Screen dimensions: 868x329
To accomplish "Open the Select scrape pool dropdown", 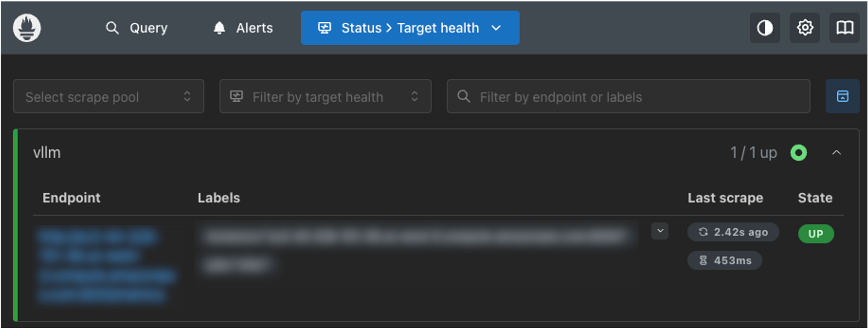I will pos(108,97).
